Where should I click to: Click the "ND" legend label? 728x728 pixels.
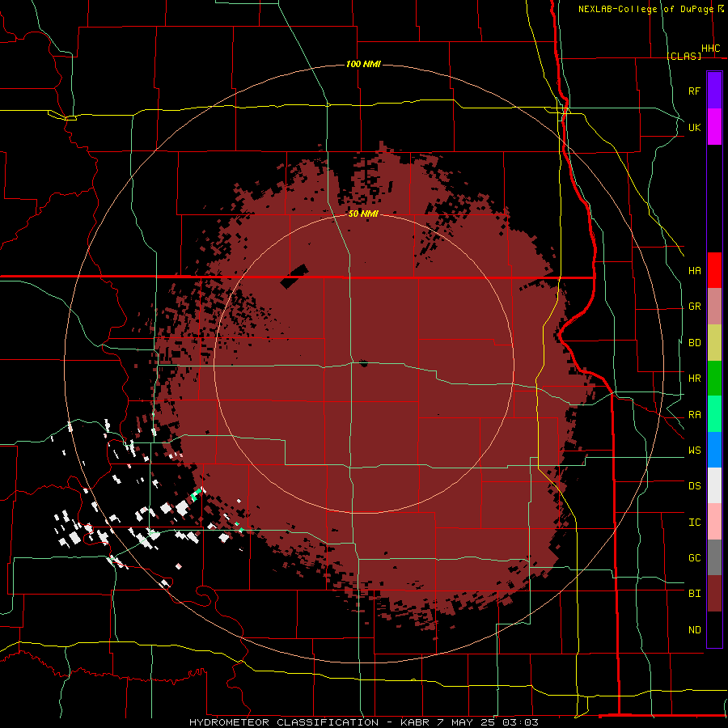[694, 630]
